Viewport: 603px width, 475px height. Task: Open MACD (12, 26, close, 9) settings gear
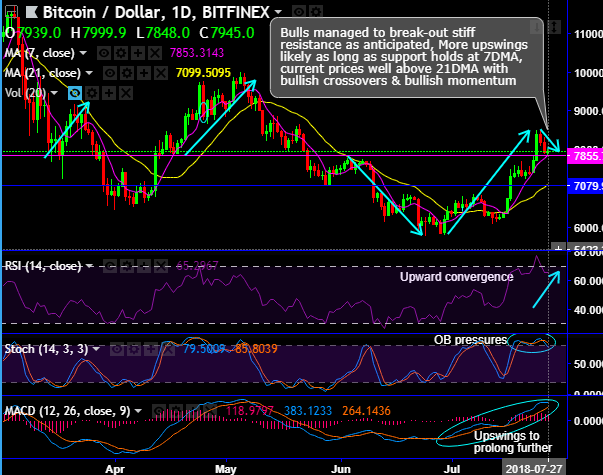point(175,411)
